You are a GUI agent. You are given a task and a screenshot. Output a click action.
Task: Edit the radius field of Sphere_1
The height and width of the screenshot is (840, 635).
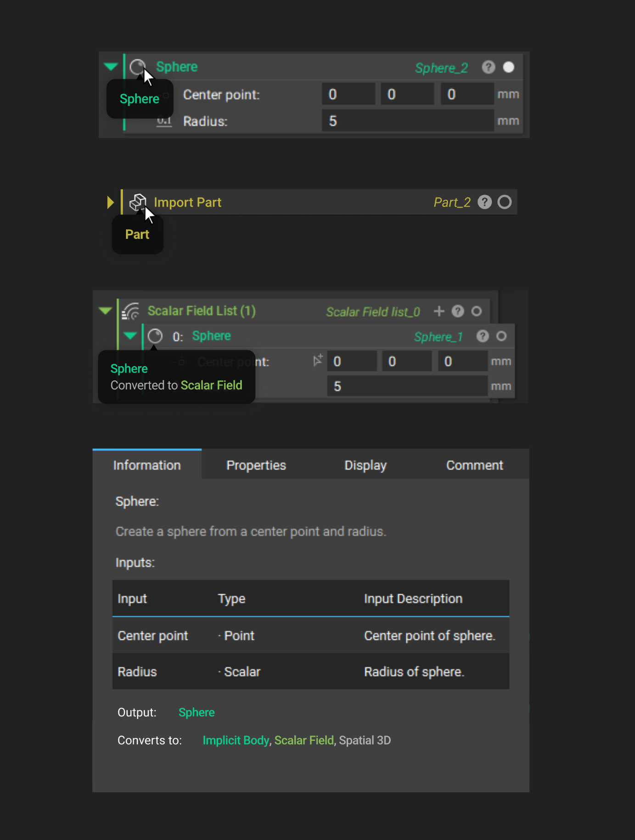click(x=407, y=386)
